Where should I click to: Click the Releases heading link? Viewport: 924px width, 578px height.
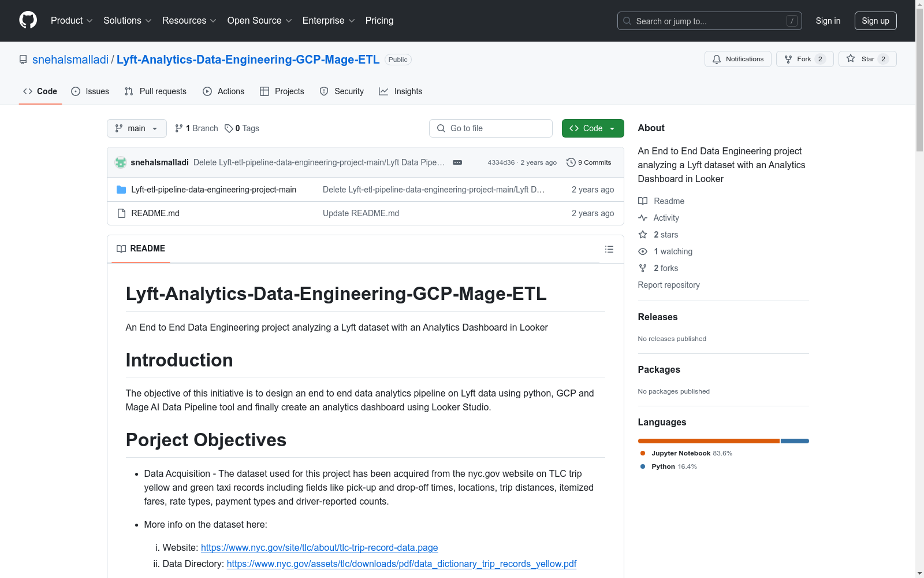click(658, 317)
